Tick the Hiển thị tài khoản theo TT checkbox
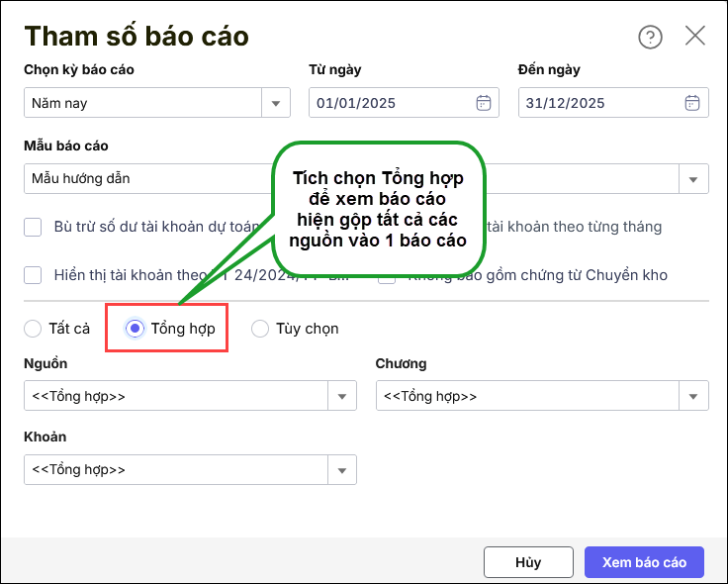 point(34,275)
